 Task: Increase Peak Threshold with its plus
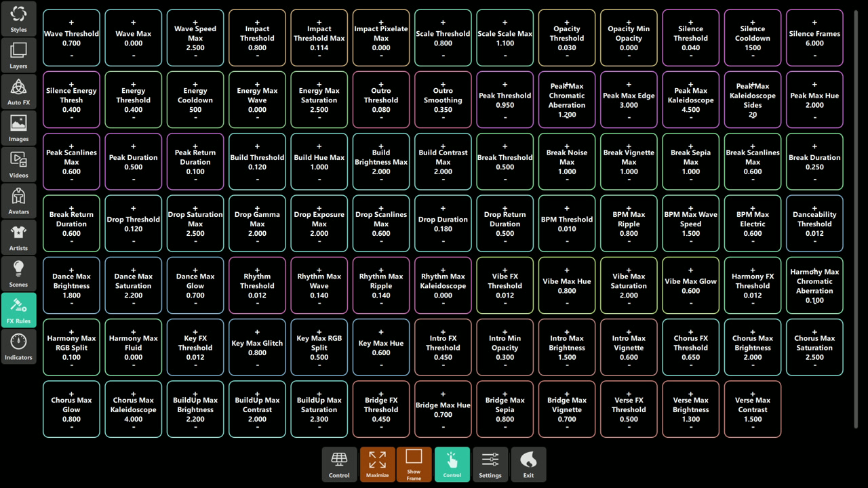(x=505, y=85)
